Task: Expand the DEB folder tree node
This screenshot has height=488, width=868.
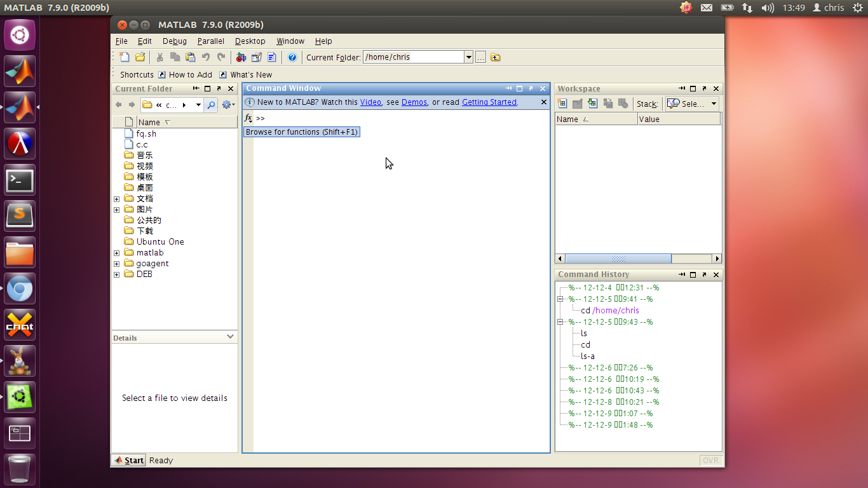Action: (x=117, y=274)
